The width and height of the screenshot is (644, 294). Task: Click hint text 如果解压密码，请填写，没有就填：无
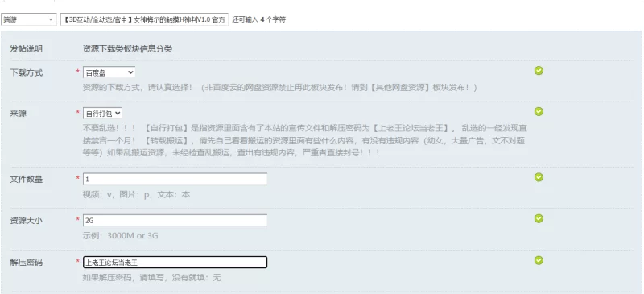click(x=152, y=278)
